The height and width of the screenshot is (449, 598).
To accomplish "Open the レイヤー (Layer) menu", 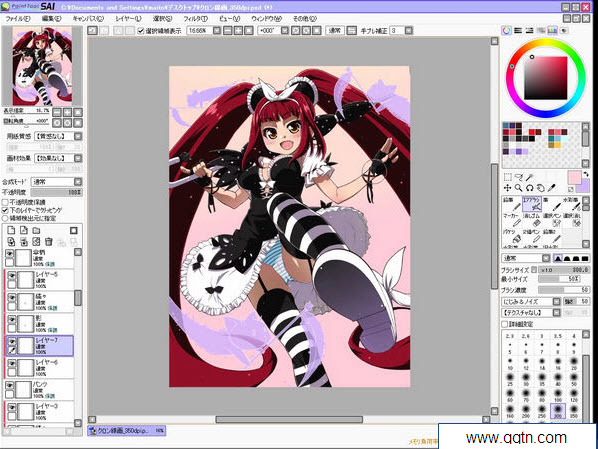I will (x=129, y=18).
